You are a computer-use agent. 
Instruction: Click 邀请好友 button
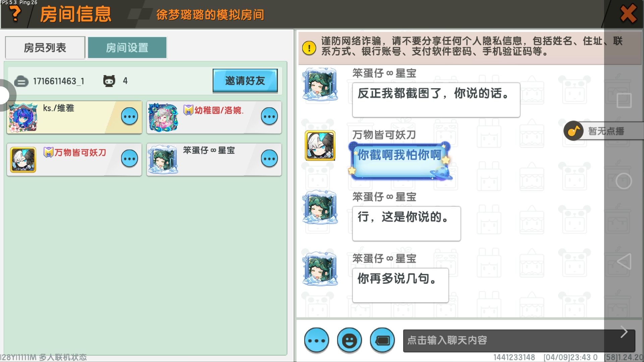click(245, 80)
